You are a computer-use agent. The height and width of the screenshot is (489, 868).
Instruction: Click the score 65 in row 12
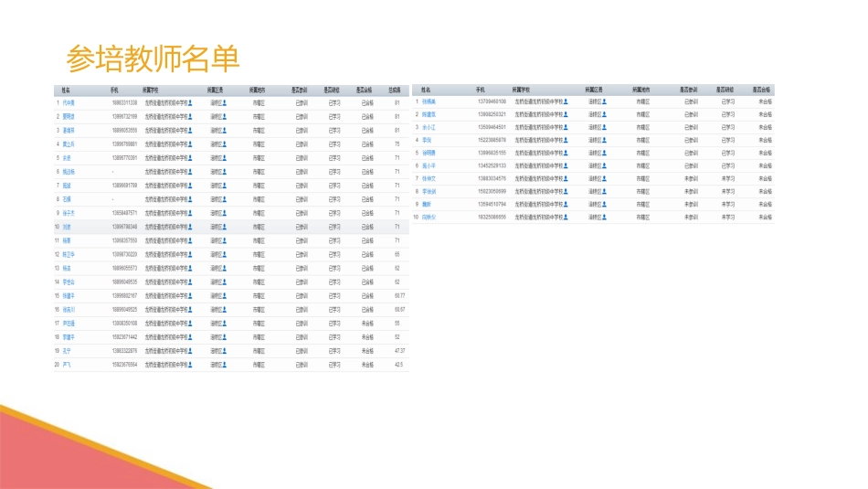(397, 254)
